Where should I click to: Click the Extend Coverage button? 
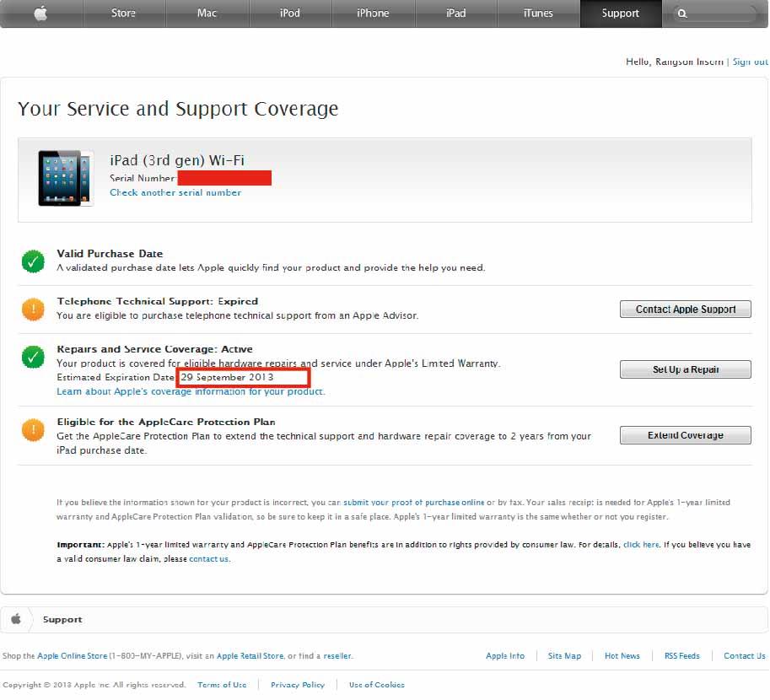[686, 435]
